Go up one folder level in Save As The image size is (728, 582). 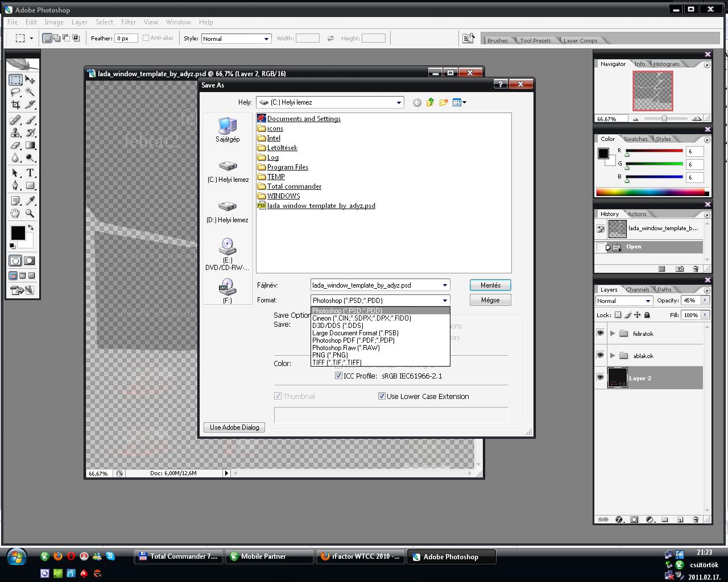tap(430, 102)
